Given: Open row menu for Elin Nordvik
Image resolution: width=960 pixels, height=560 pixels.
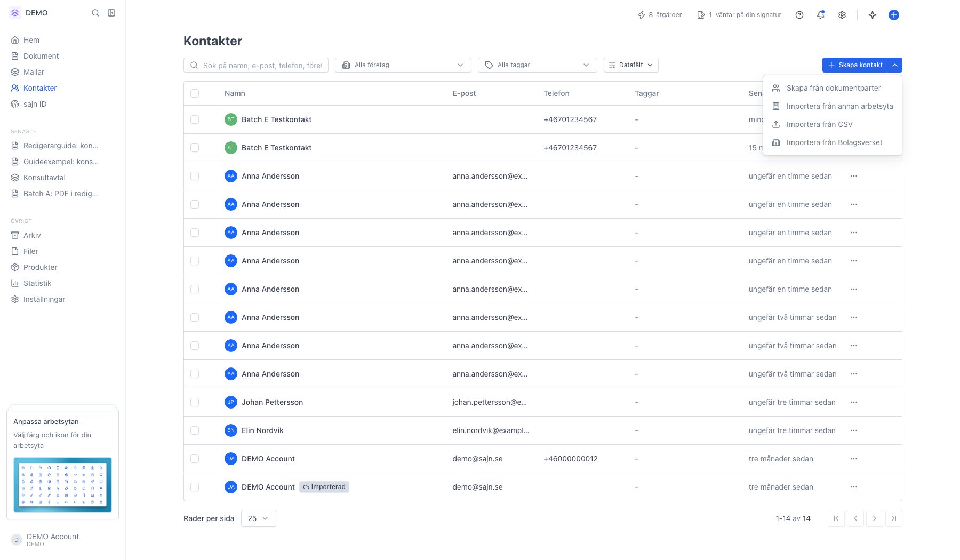Looking at the screenshot, I should [854, 430].
